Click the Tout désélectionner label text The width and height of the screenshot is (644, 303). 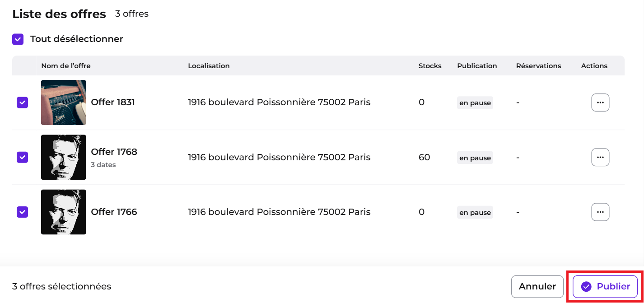click(x=77, y=39)
